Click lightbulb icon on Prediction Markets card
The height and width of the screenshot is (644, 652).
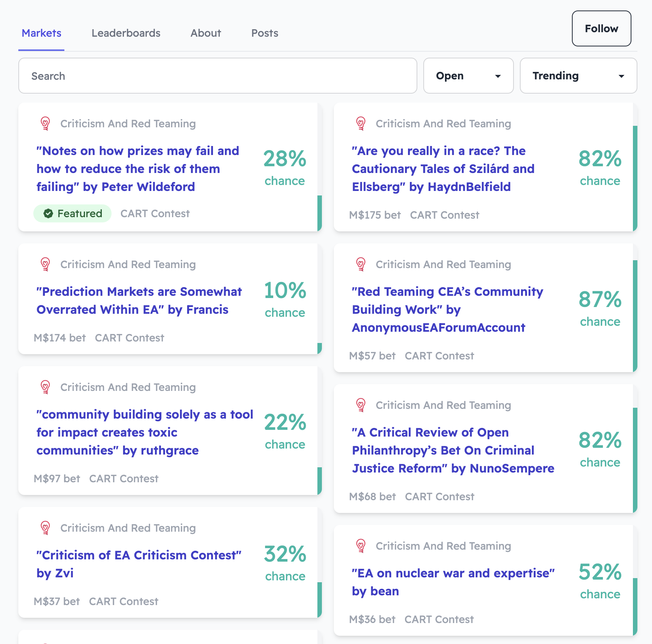coord(45,264)
